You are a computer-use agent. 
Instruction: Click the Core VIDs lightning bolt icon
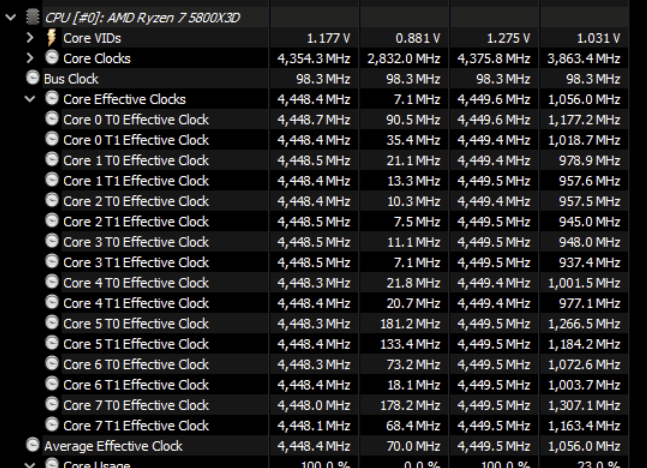52,37
